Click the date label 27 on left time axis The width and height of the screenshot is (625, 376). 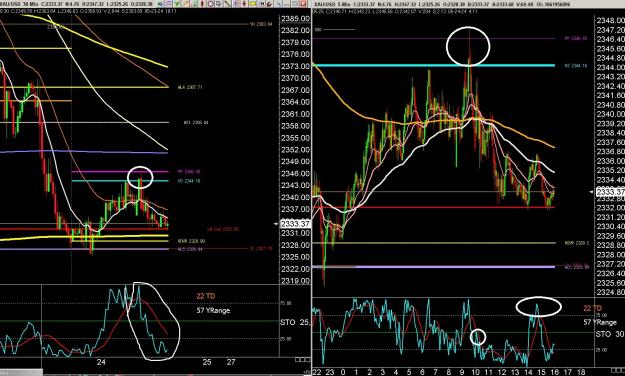231,362
